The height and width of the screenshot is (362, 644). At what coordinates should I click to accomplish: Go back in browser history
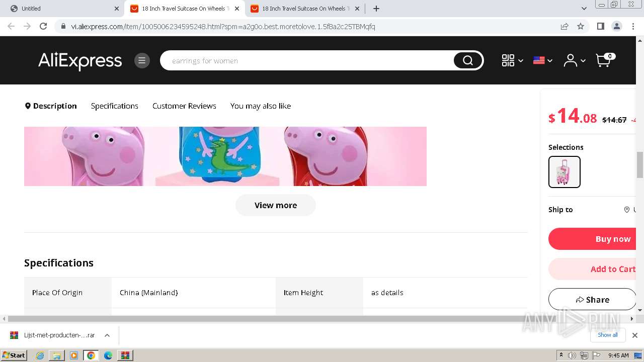pos(11,26)
